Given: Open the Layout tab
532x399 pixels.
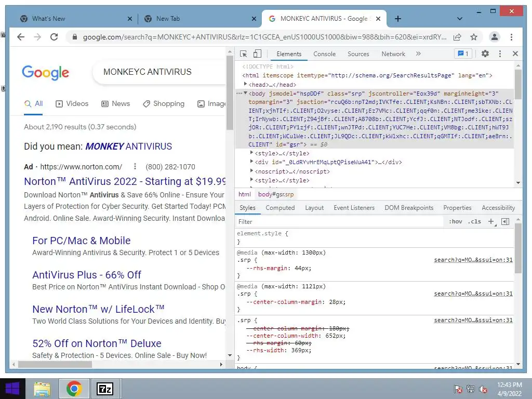Looking at the screenshot, I should pyautogui.click(x=314, y=208).
